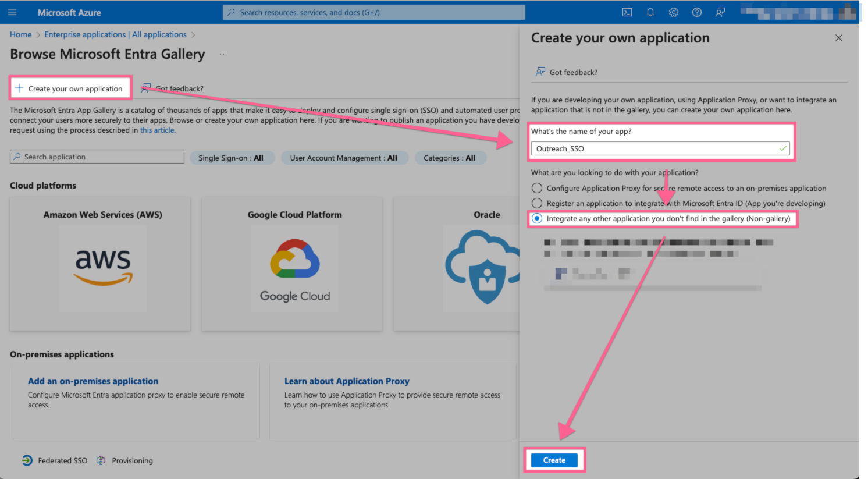
Task: Open Learn about Application Proxy link
Action: tap(347, 381)
